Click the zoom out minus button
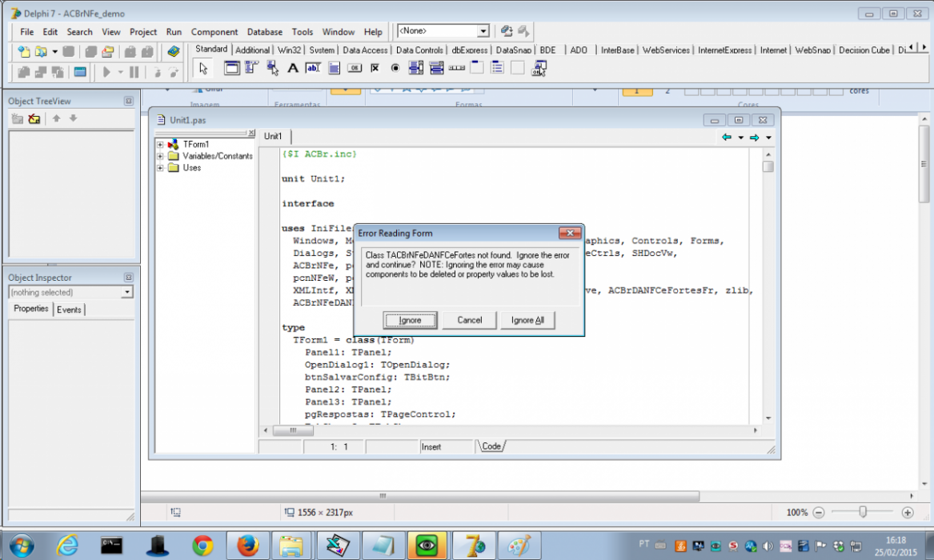The height and width of the screenshot is (560, 934). tap(819, 512)
